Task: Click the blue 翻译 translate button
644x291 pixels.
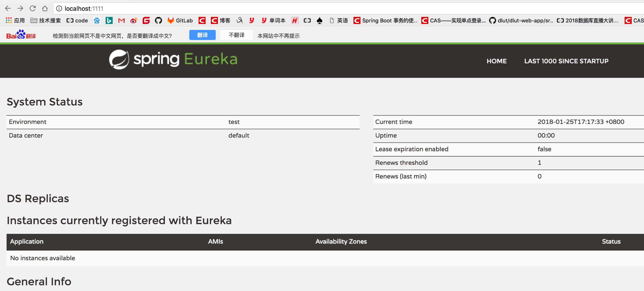Action: click(x=202, y=35)
